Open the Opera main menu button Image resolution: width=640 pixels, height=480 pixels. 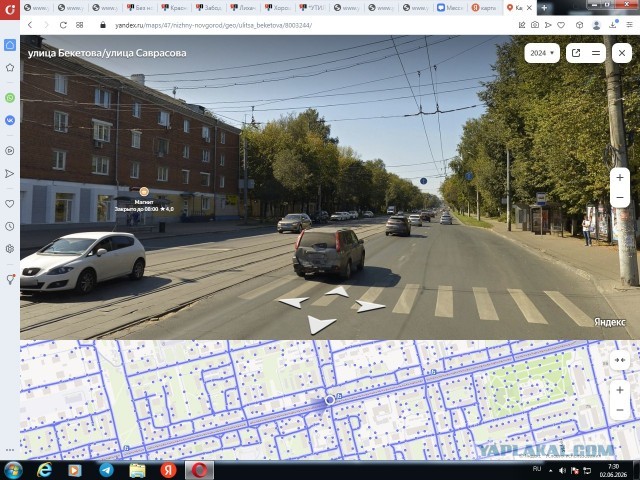pos(10,9)
